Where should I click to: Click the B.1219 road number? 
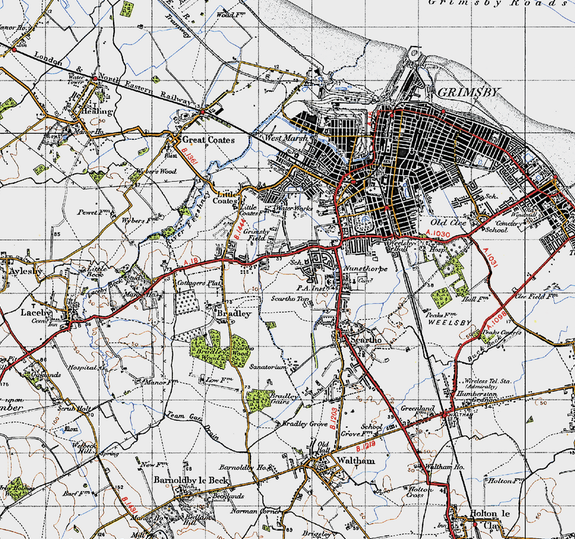365,446
